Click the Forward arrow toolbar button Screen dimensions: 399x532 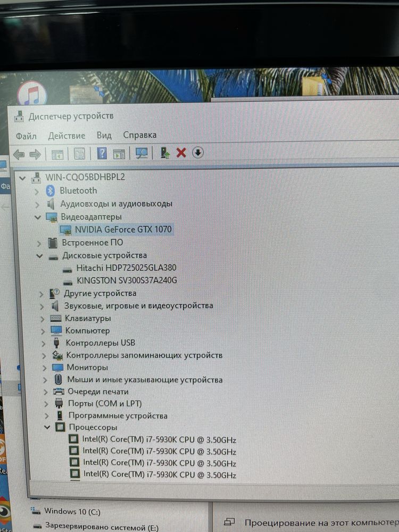click(35, 154)
